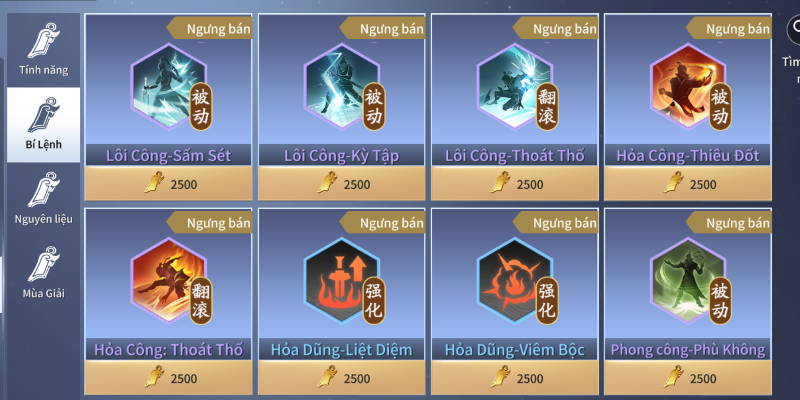
Task: Switch to Nguyên liệu category
Action: tap(43, 199)
